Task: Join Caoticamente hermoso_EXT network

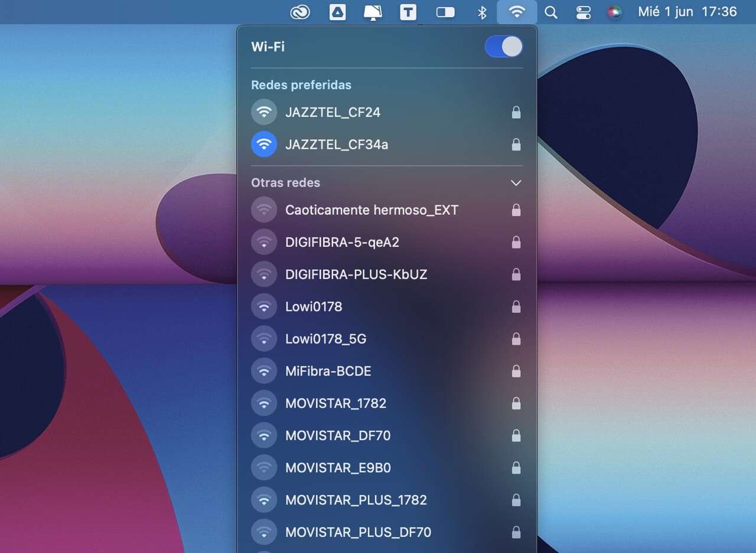Action: (372, 210)
